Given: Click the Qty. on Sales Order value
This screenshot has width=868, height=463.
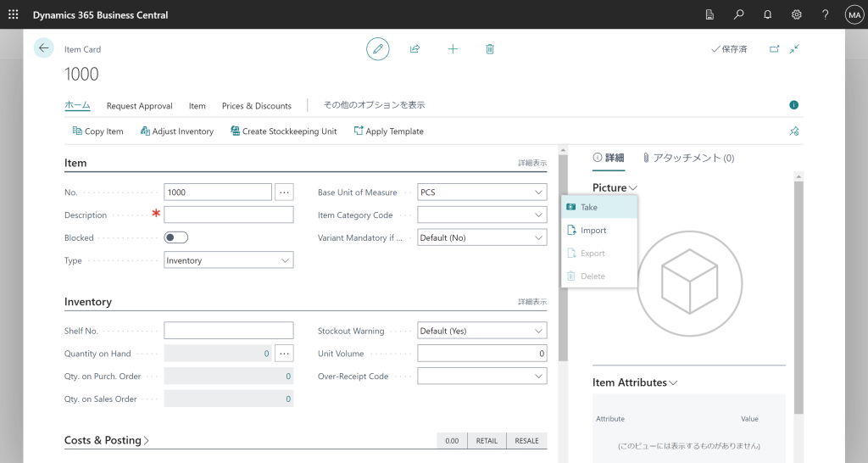Looking at the screenshot, I should click(229, 399).
